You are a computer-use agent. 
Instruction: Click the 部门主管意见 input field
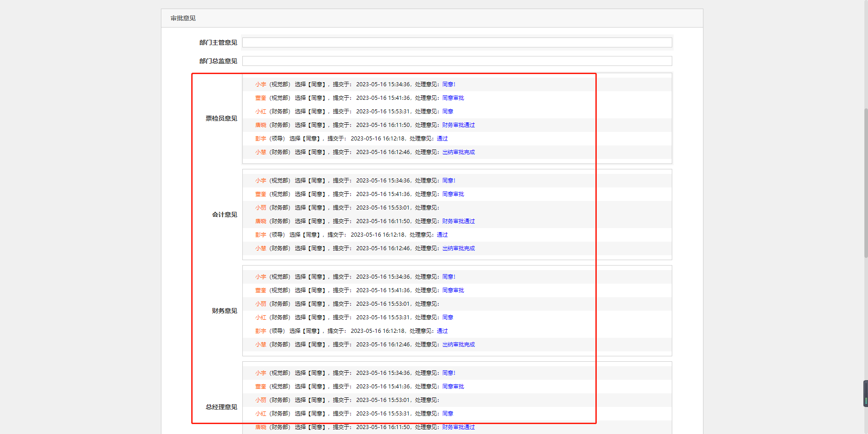457,42
